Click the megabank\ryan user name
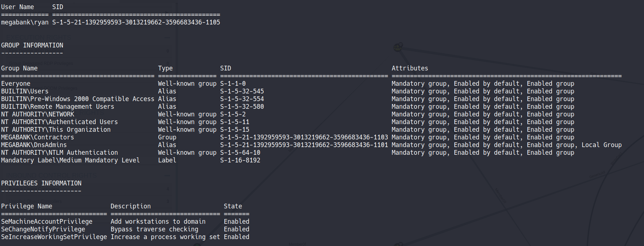644x246 pixels. (24, 22)
